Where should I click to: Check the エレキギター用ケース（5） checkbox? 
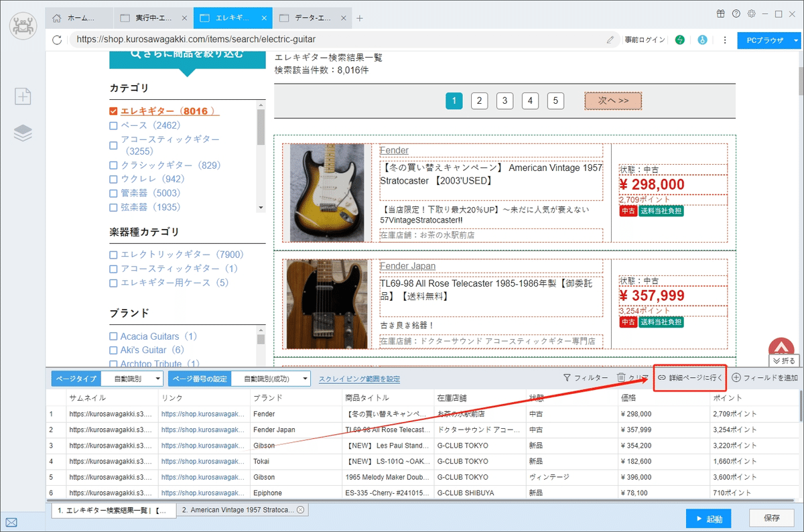(x=113, y=283)
